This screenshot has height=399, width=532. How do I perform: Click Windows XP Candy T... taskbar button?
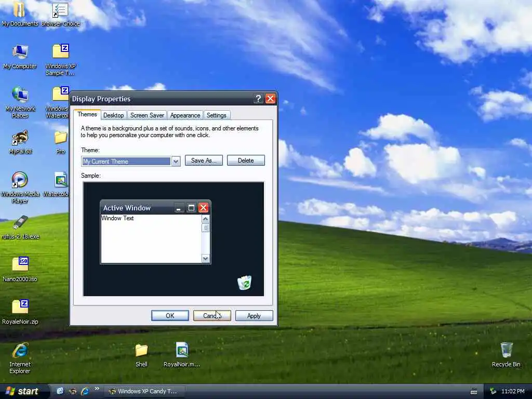click(x=145, y=392)
